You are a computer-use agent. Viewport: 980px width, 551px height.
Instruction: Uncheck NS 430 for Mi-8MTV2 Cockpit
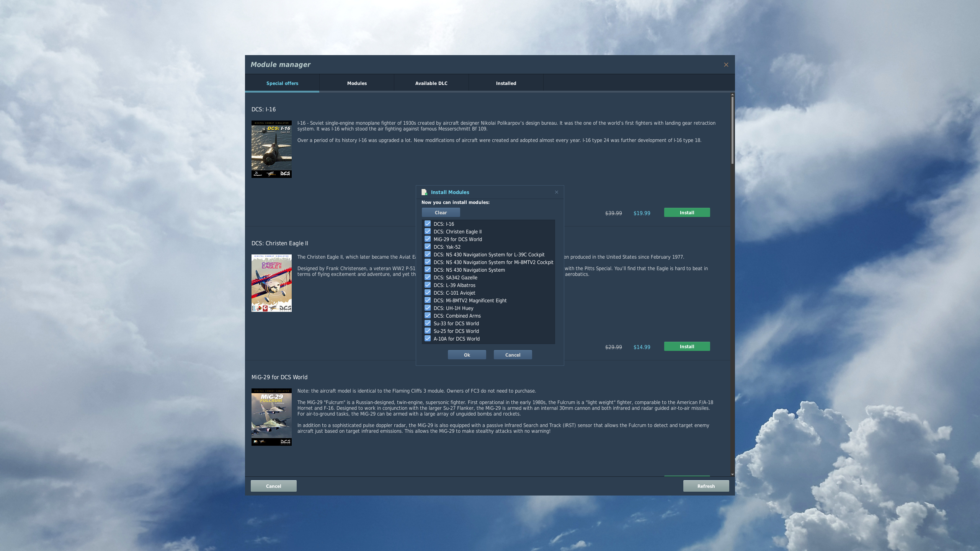tap(428, 262)
